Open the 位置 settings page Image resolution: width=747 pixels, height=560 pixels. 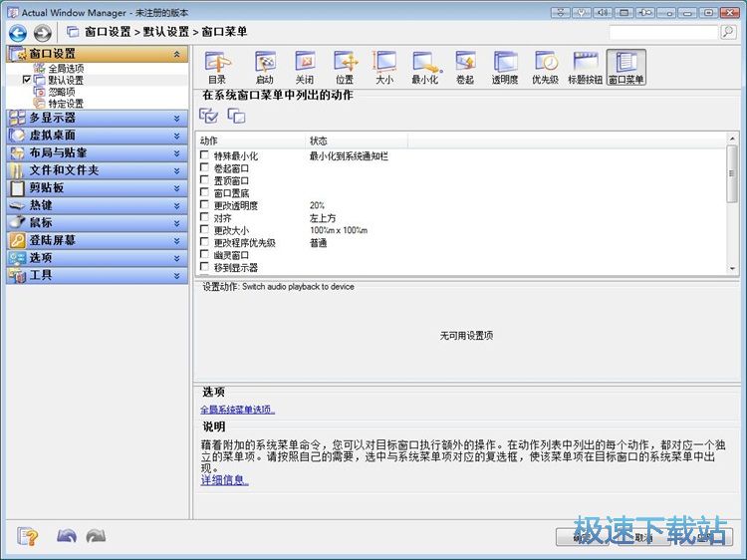(346, 68)
